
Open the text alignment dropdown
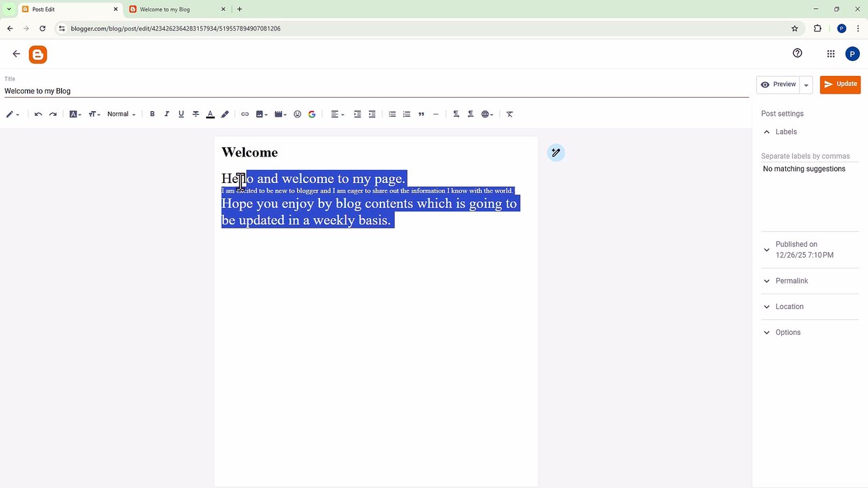(337, 115)
